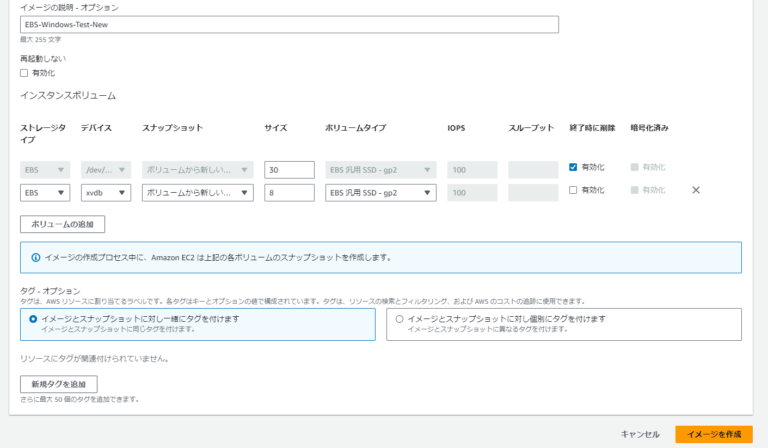This screenshot has height=448, width=768.
Task: Click the スナップショット column header
Action: (x=172, y=128)
